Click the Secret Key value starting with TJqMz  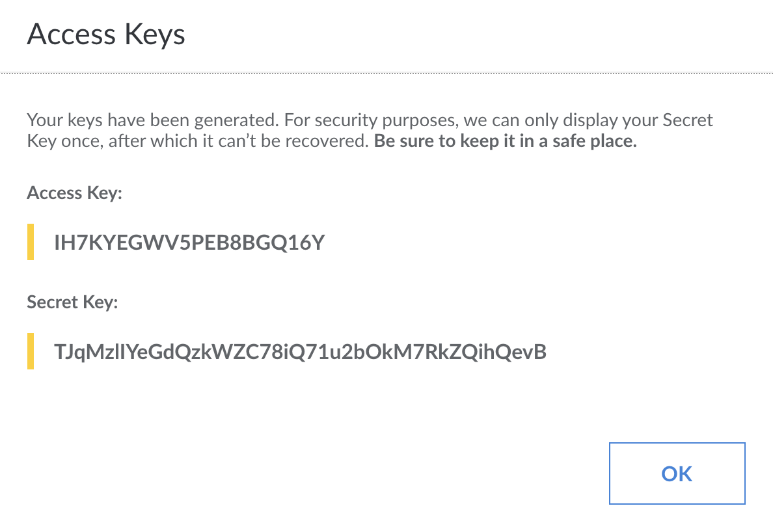300,352
